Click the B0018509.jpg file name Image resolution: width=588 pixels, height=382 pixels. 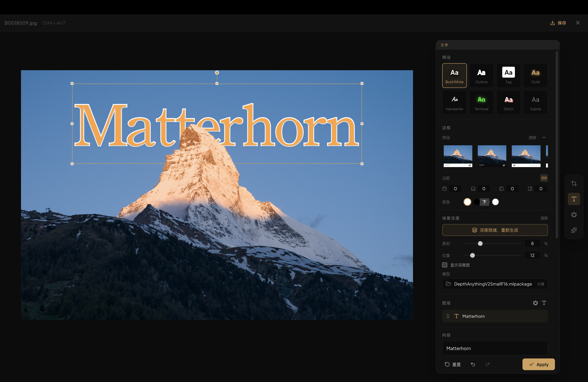tap(21, 23)
